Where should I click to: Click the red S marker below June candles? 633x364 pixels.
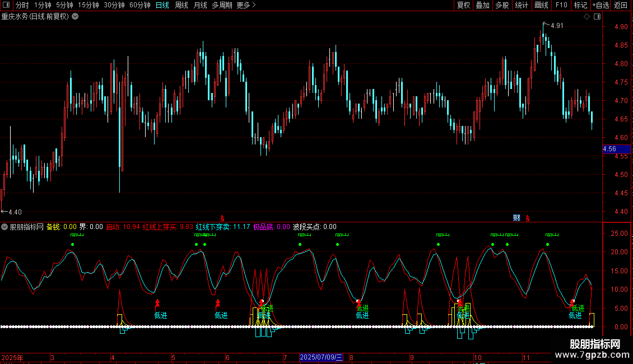coord(222,218)
